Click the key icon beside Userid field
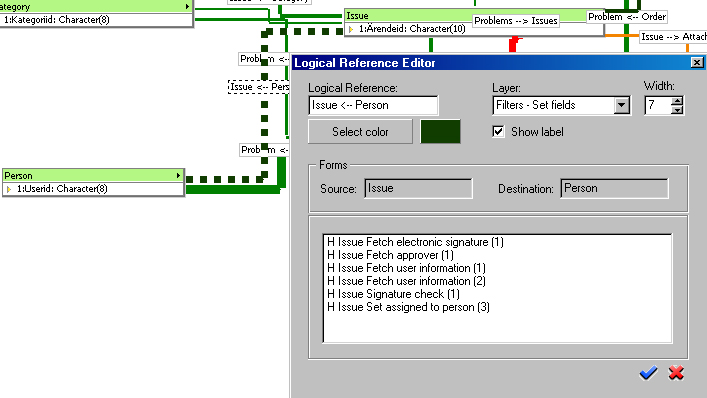 coord(9,189)
